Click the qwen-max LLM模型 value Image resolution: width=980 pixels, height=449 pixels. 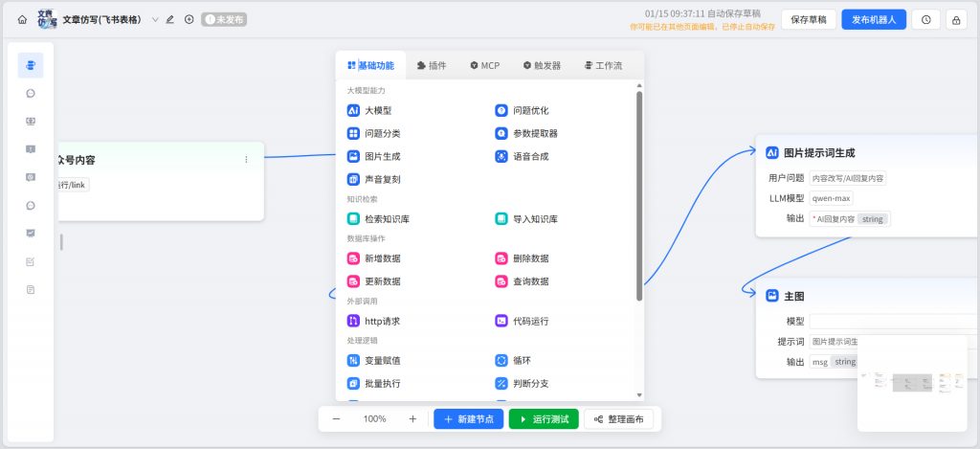[x=831, y=199]
